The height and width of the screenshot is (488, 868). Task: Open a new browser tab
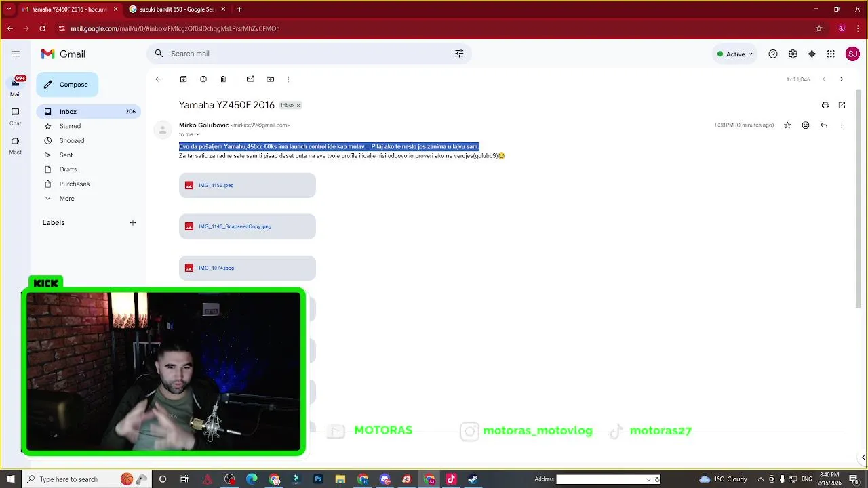pos(239,9)
